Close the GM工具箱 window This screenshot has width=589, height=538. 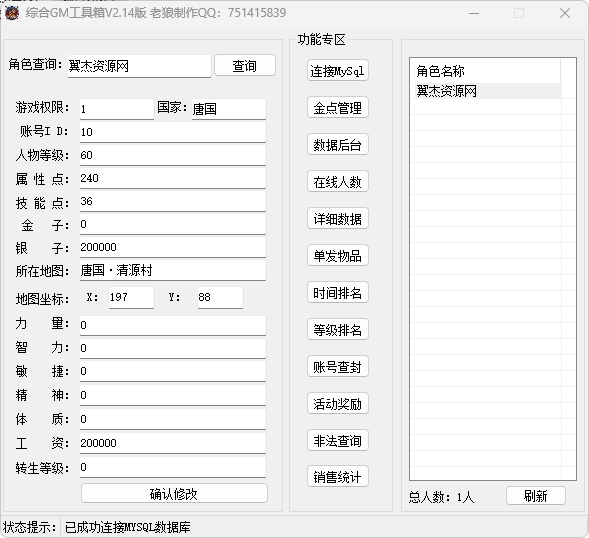point(565,14)
